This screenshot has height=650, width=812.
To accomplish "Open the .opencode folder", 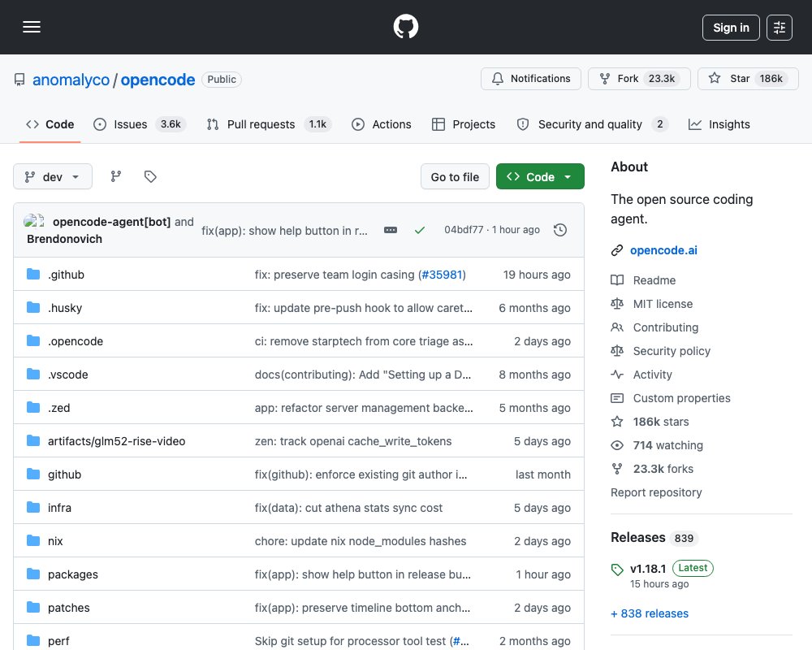I will click(76, 341).
